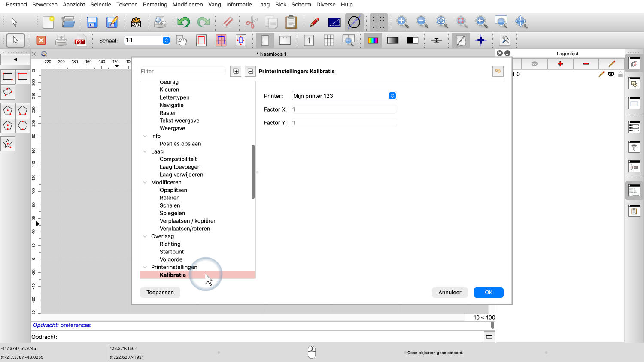Screen dimensions: 644x362
Task: Toggle visibility eye of layer 0
Action: coord(611,74)
